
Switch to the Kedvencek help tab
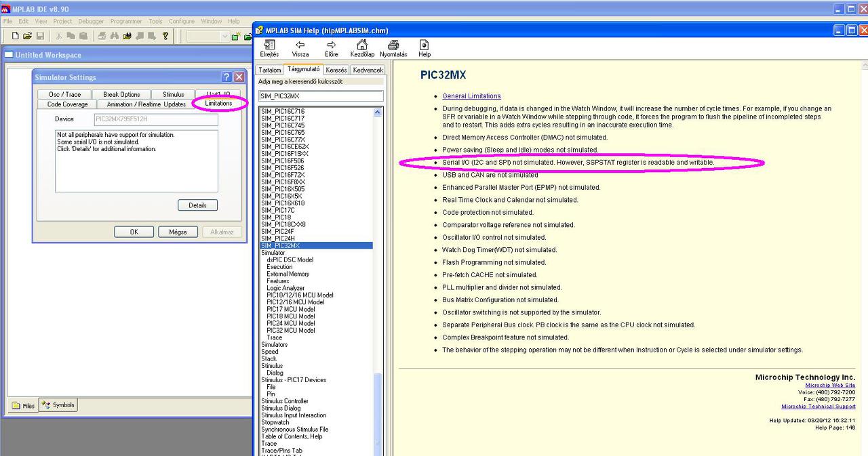coord(368,70)
